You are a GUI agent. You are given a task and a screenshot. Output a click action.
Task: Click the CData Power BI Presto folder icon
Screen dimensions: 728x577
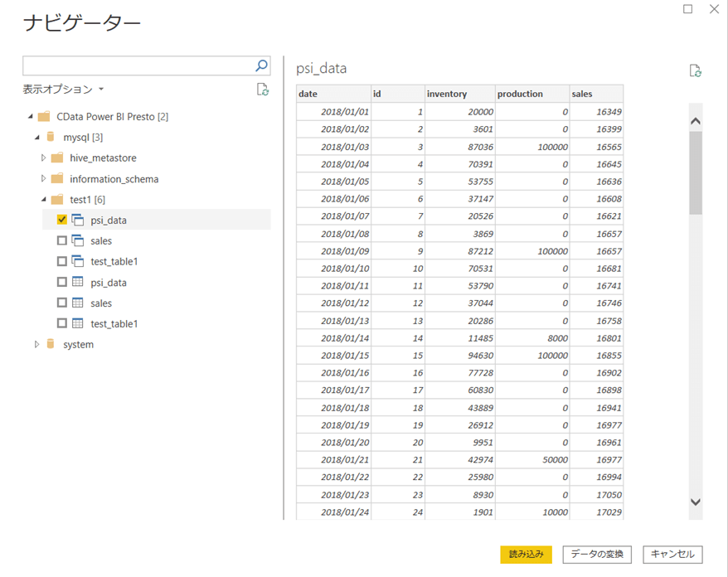[x=44, y=116]
